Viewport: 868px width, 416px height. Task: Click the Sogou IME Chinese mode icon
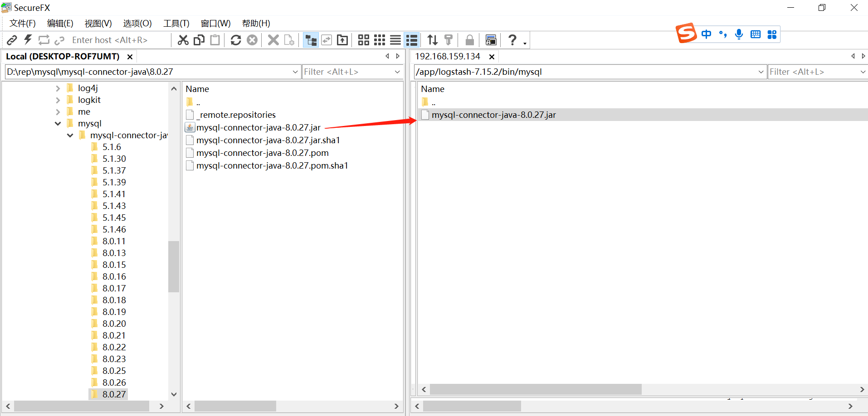[x=706, y=34]
